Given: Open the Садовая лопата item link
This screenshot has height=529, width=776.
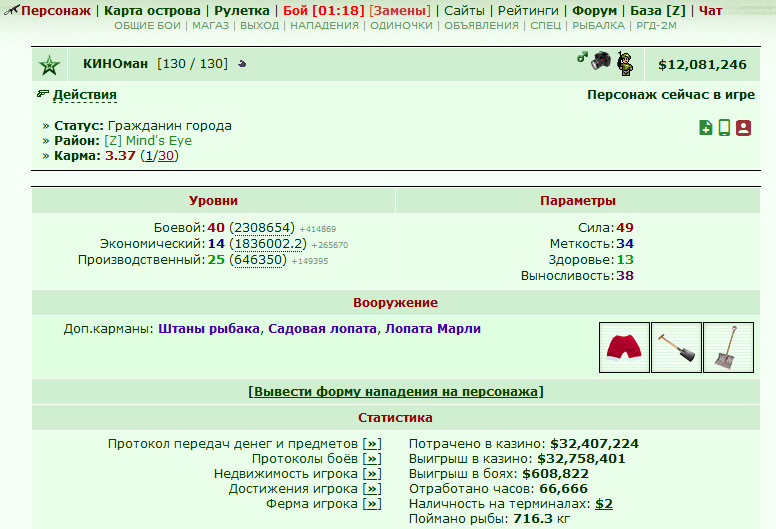Looking at the screenshot, I should (x=322, y=329).
